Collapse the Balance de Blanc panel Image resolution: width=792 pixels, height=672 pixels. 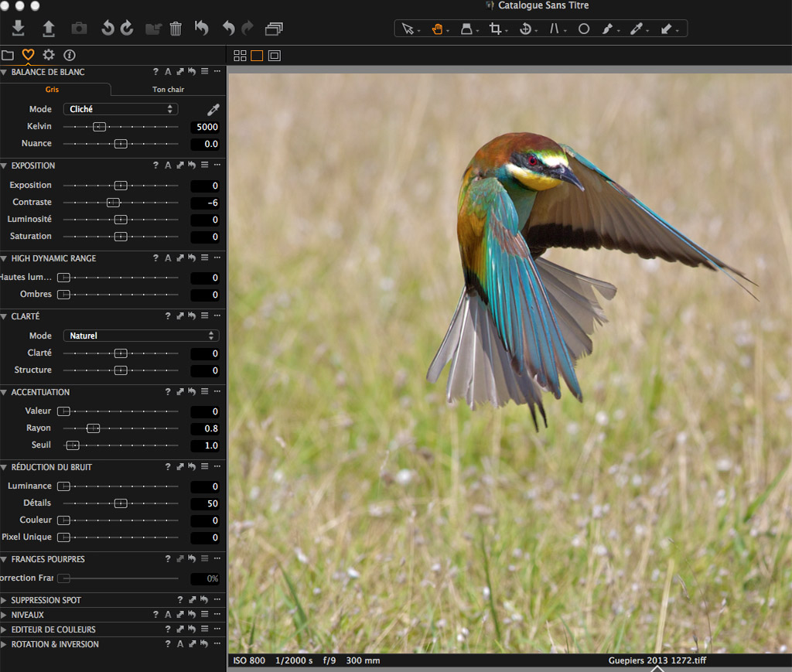tap(4, 72)
